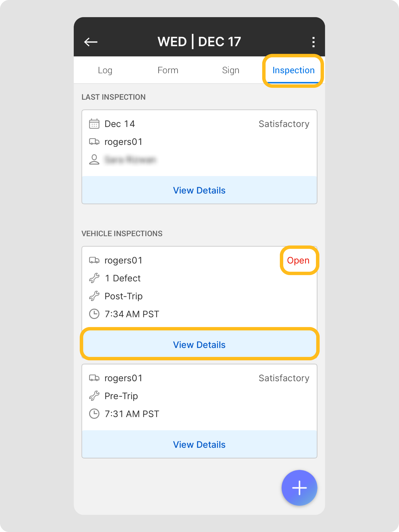Select the Inspection tab
The image size is (399, 532).
coord(293,70)
